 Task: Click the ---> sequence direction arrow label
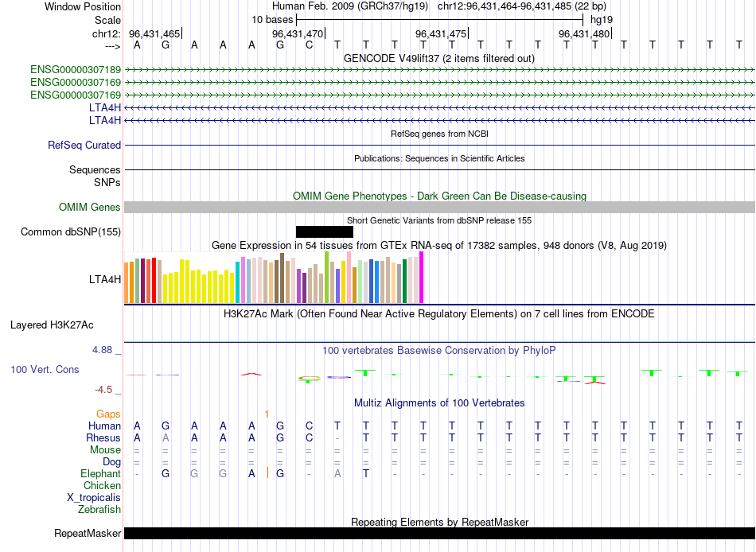point(112,46)
